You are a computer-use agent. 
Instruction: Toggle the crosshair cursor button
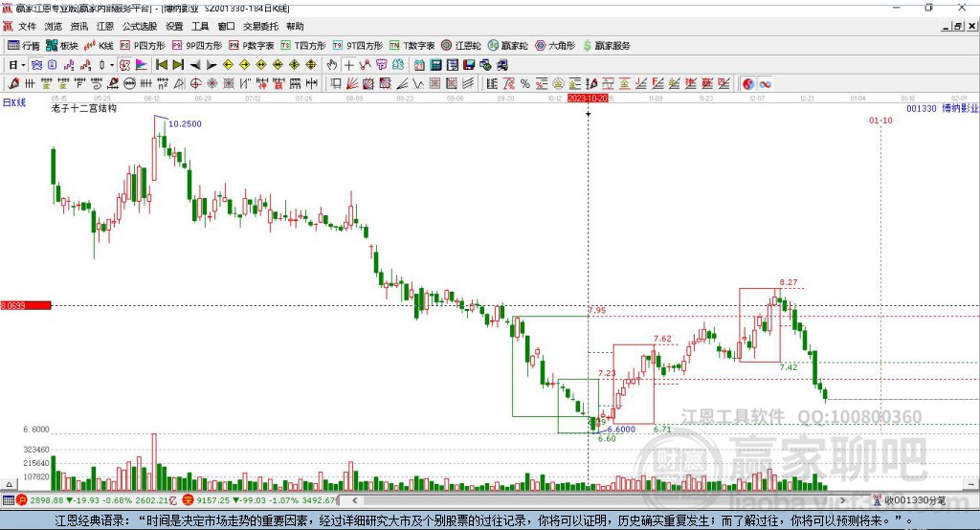point(348,64)
